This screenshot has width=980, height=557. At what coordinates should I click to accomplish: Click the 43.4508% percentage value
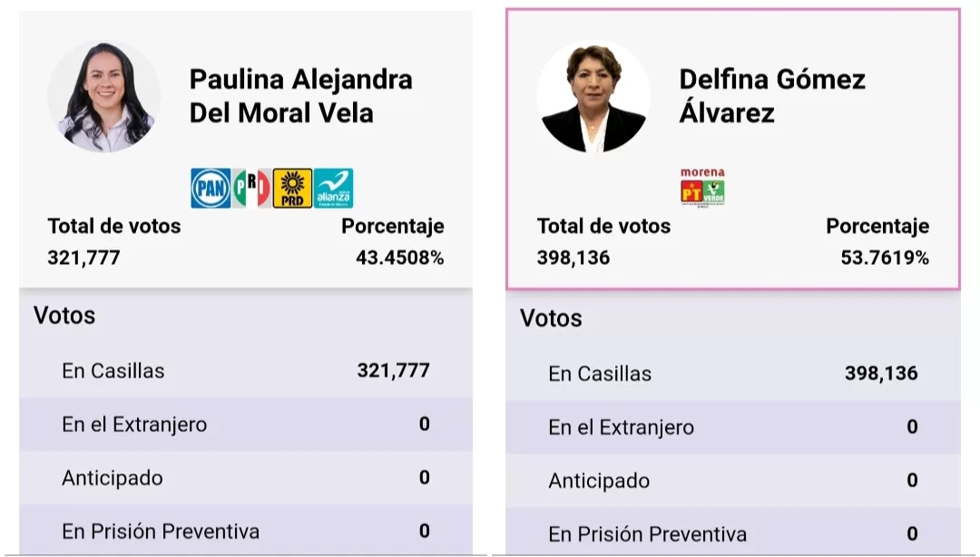click(399, 258)
